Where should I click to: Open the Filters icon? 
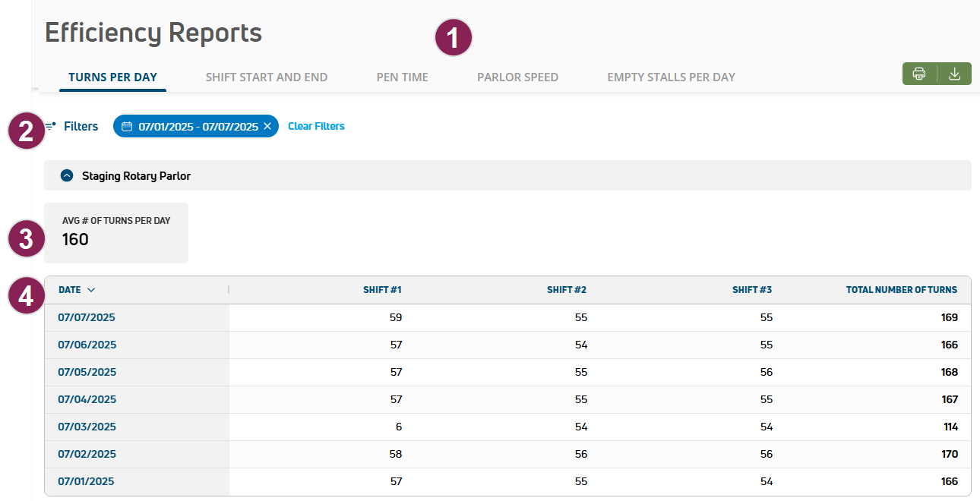click(50, 127)
